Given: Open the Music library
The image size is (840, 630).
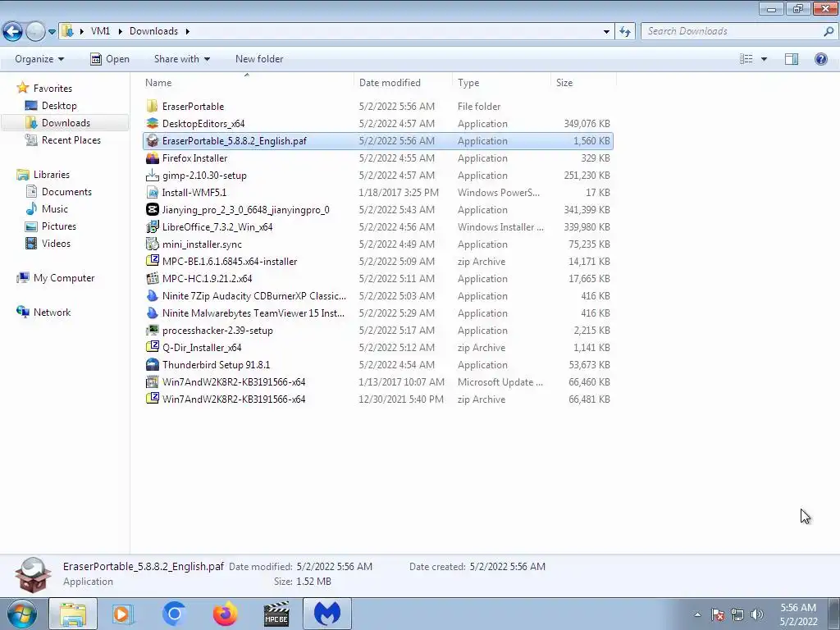Looking at the screenshot, I should pyautogui.click(x=55, y=209).
